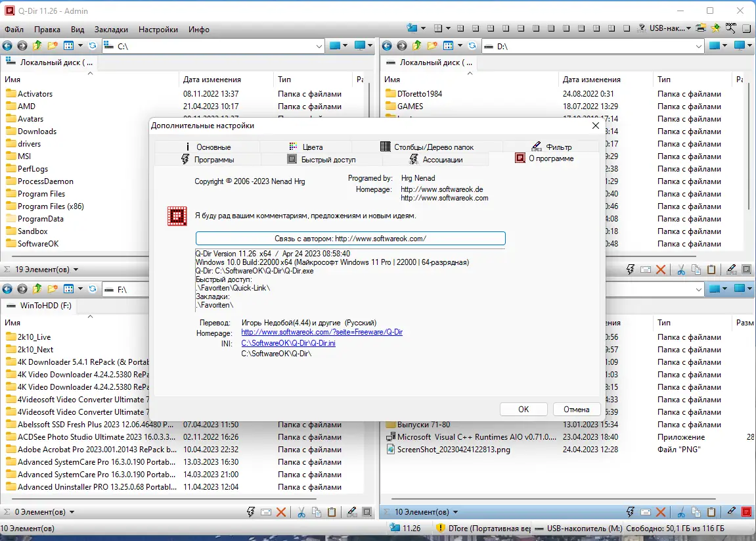Go up one level in C:\ pane
This screenshot has height=541, width=756.
click(37, 46)
